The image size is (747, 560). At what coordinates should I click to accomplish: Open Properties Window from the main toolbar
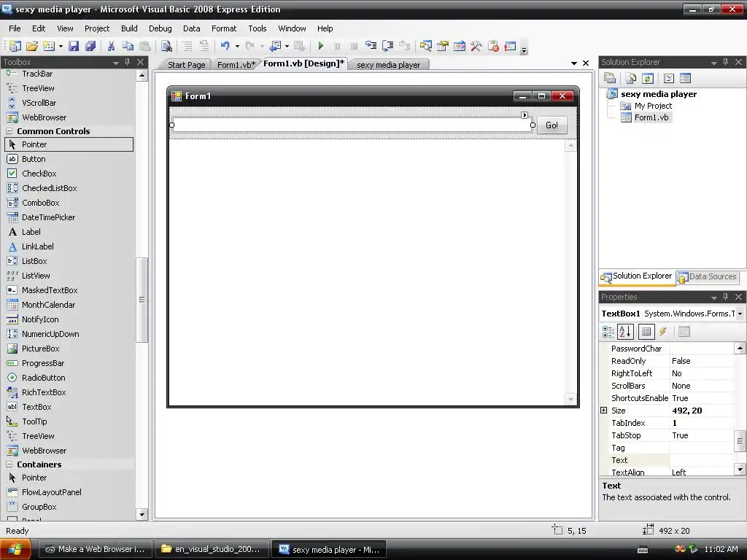pyautogui.click(x=443, y=46)
